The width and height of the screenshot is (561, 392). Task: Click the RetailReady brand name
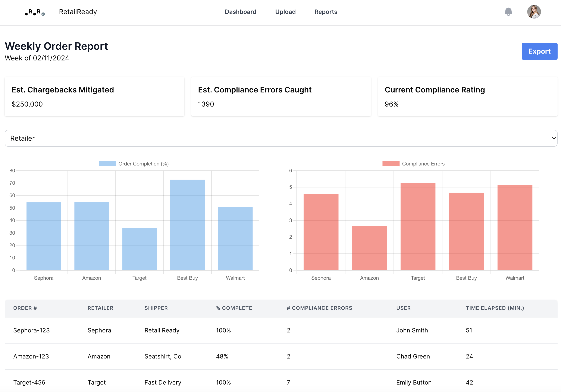click(x=78, y=12)
